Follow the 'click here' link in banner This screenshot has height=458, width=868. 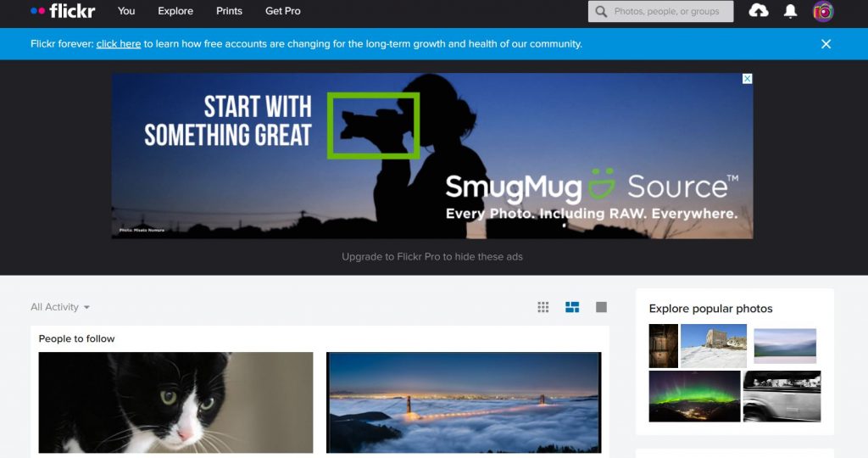click(119, 44)
